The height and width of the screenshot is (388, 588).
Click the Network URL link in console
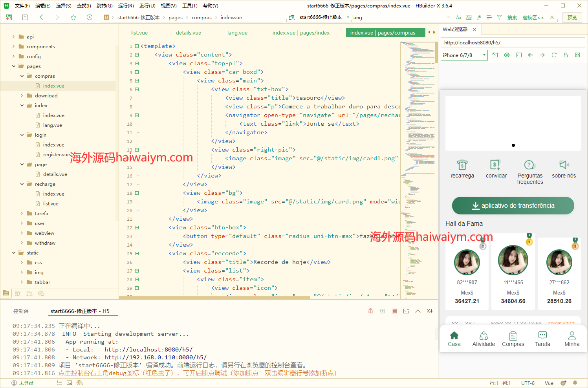pyautogui.click(x=156, y=357)
